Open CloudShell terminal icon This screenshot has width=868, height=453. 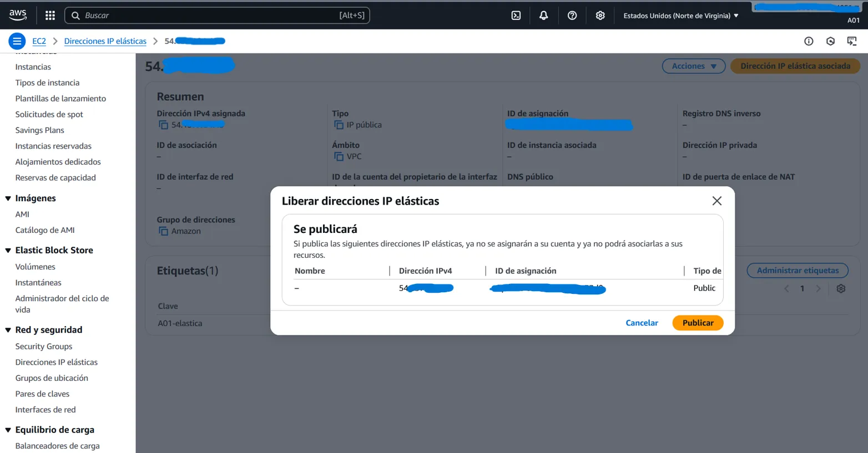(516, 16)
